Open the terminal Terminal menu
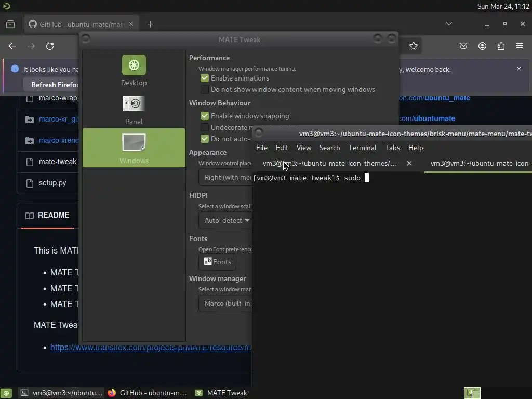Viewport: 532px width, 399px height. click(362, 148)
